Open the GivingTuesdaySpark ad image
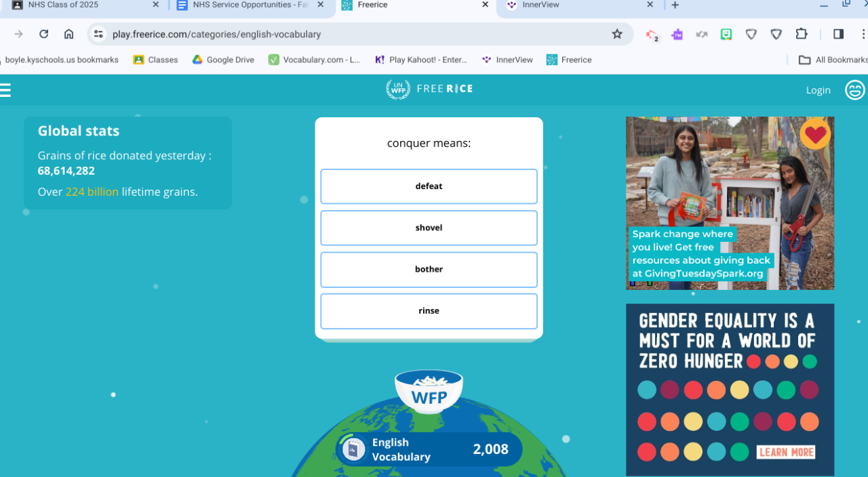Screen dimensions: 868x477 730,203
